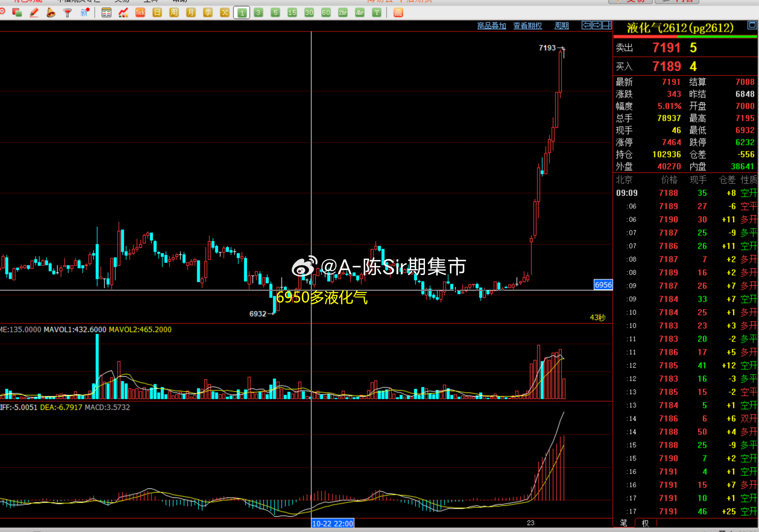Screen dimensions: 759x532
Task: Click the 液化气2612(pg2612) contract title
Action: click(x=680, y=28)
